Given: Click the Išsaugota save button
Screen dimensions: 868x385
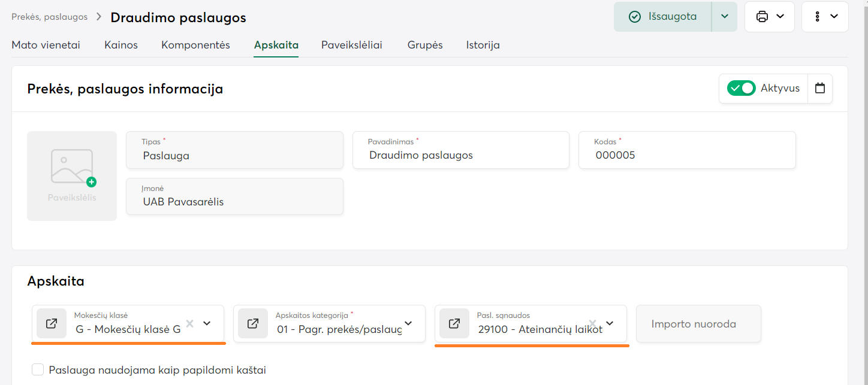Looking at the screenshot, I should click(662, 17).
